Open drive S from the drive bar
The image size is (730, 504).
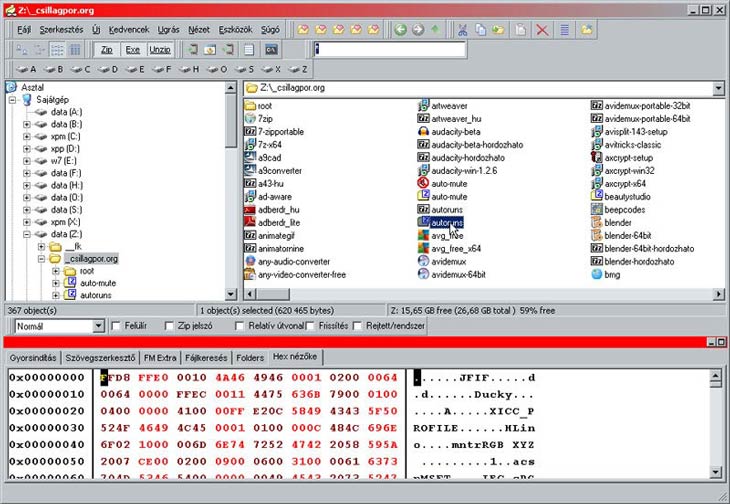244,69
